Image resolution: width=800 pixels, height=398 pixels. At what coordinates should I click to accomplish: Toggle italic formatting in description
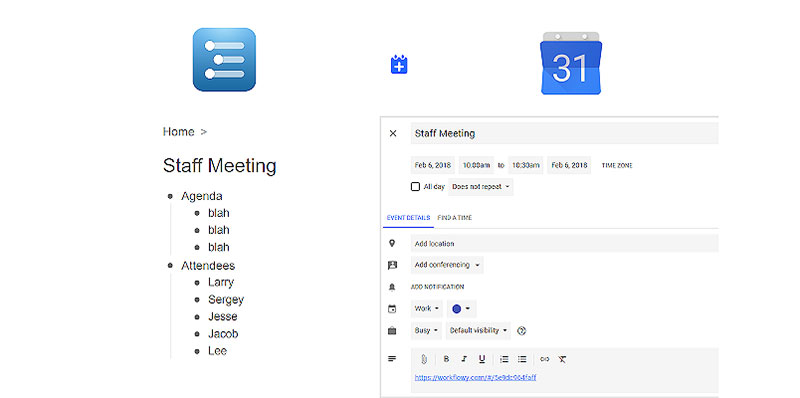(x=464, y=359)
